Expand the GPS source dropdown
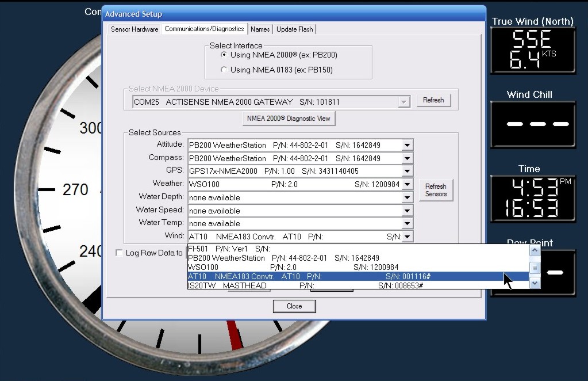The width and height of the screenshot is (588, 381). (408, 171)
